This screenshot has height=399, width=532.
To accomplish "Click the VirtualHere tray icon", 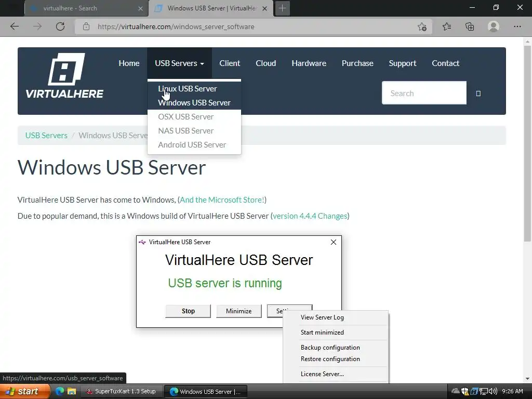I will [x=474, y=391].
